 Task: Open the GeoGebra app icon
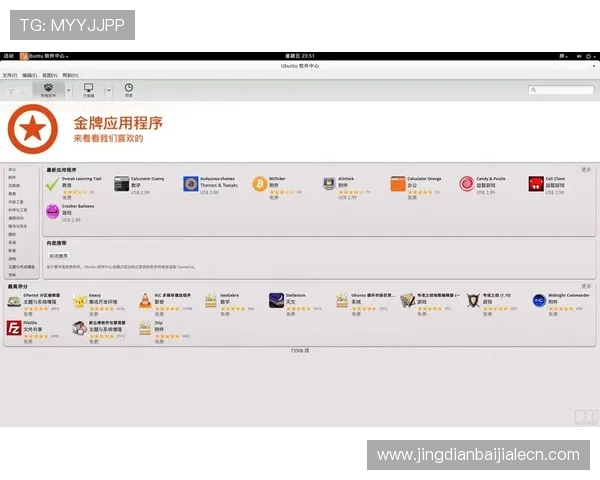pos(210,301)
